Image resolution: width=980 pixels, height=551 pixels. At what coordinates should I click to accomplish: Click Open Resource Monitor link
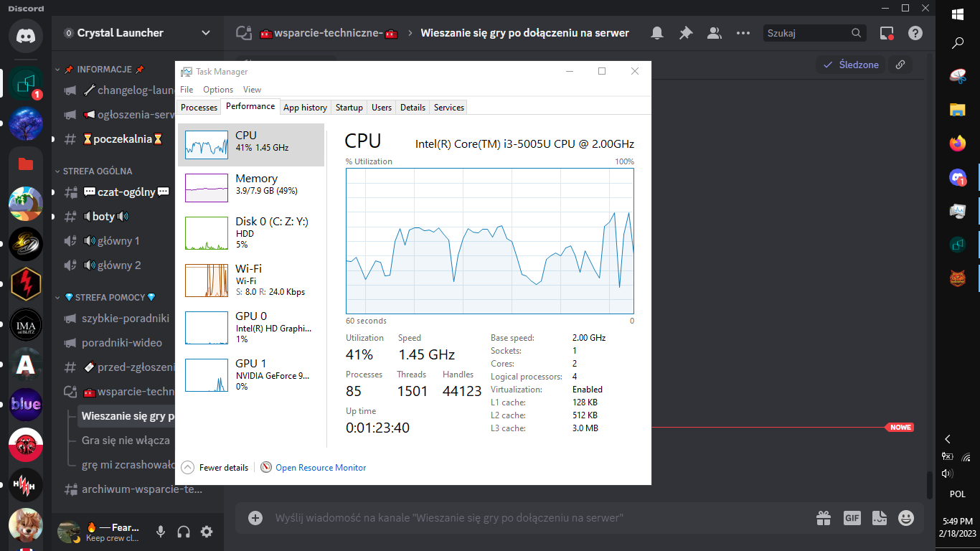pos(320,468)
